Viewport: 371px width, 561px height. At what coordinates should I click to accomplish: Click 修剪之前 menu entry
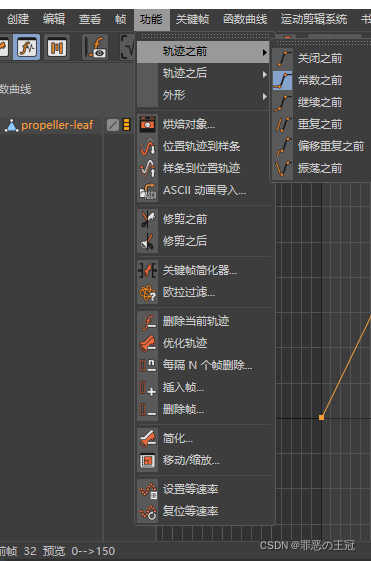pos(204,219)
